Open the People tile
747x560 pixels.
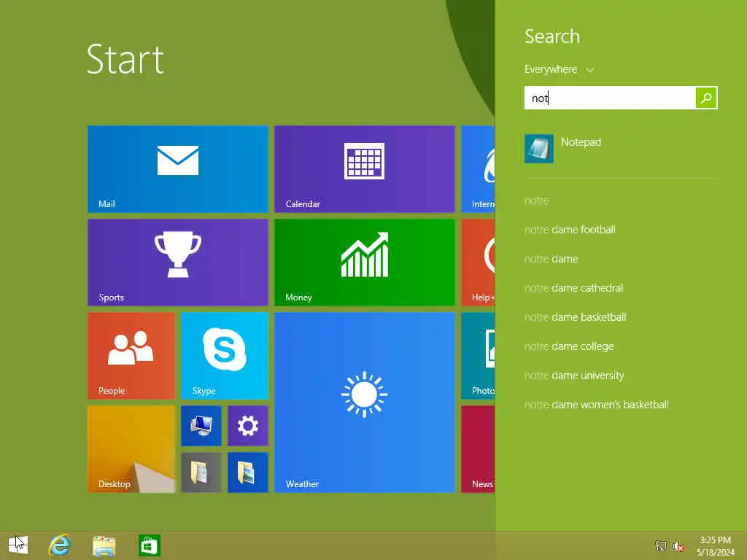[131, 356]
